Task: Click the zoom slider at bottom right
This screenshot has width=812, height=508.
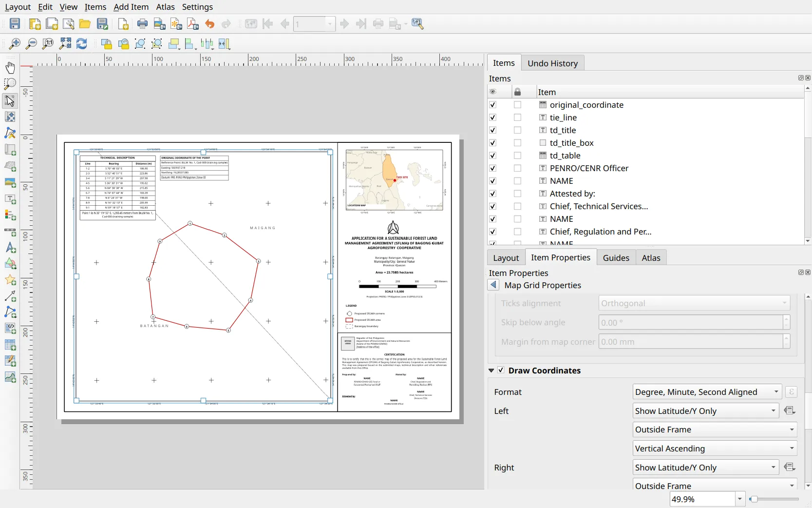Action: [774, 499]
